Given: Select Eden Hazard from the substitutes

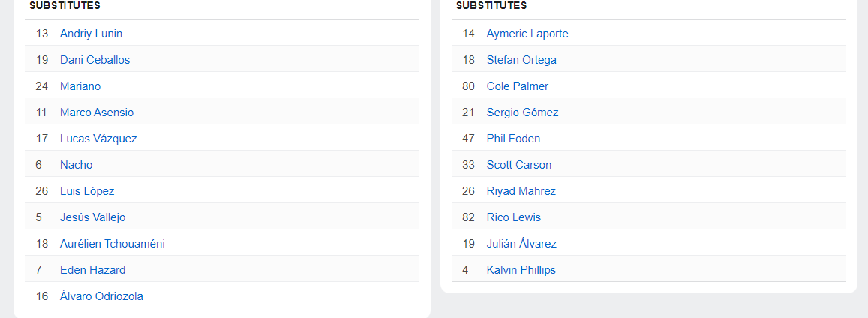Looking at the screenshot, I should click(x=92, y=270).
